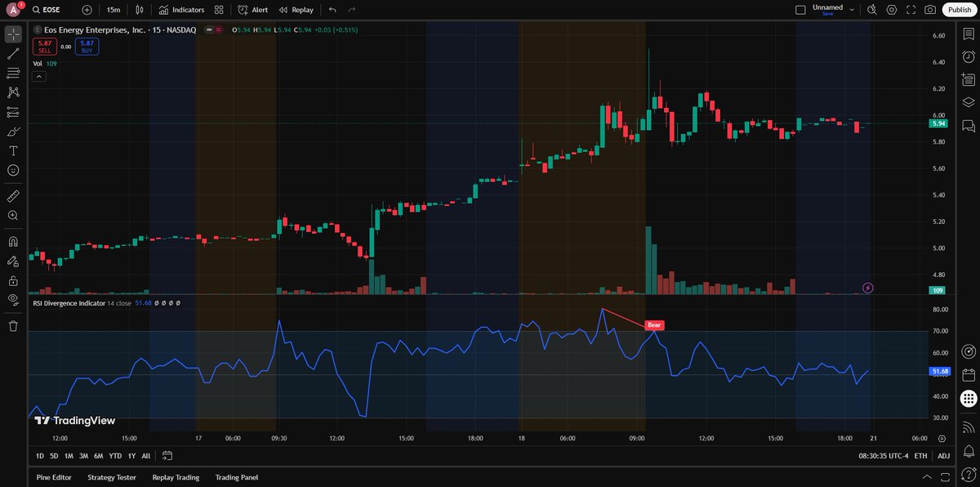Select the 1M date range
The height and width of the screenshot is (487, 980).
pos(69,455)
